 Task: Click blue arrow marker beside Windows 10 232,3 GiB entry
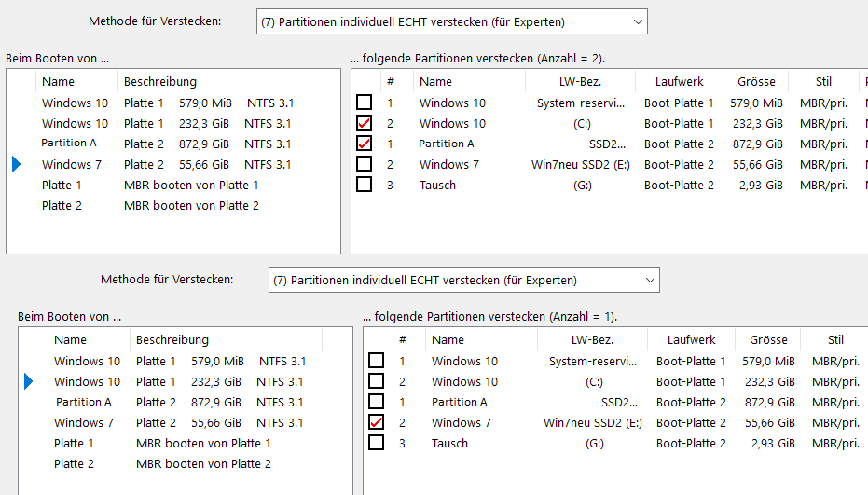coord(29,381)
